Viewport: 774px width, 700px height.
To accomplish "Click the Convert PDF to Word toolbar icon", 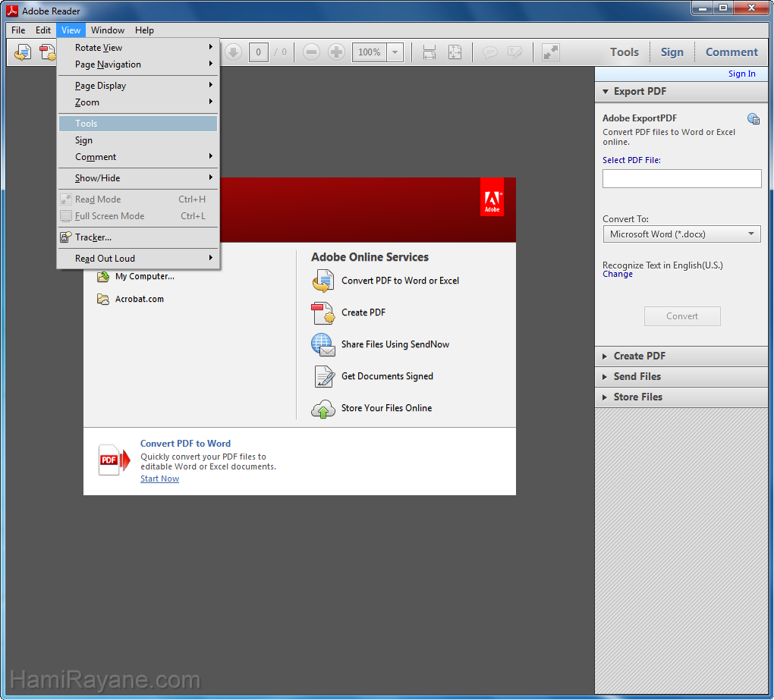I will 23,52.
